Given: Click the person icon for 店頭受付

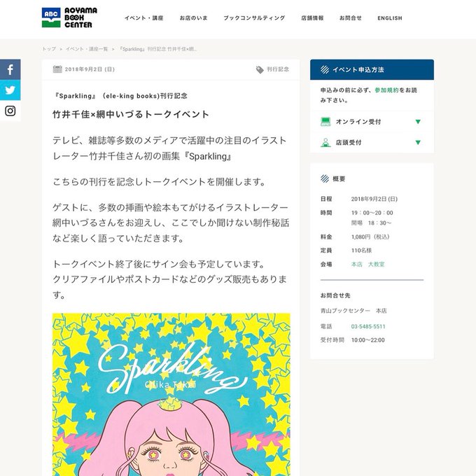Looking at the screenshot, I should pos(325,142).
